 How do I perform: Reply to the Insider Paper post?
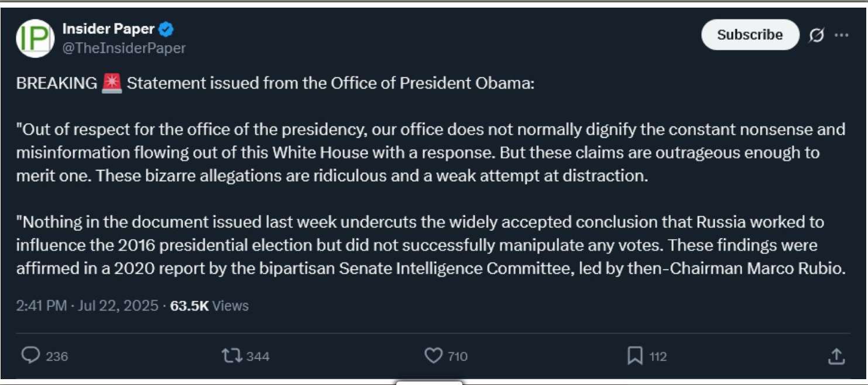(x=30, y=355)
